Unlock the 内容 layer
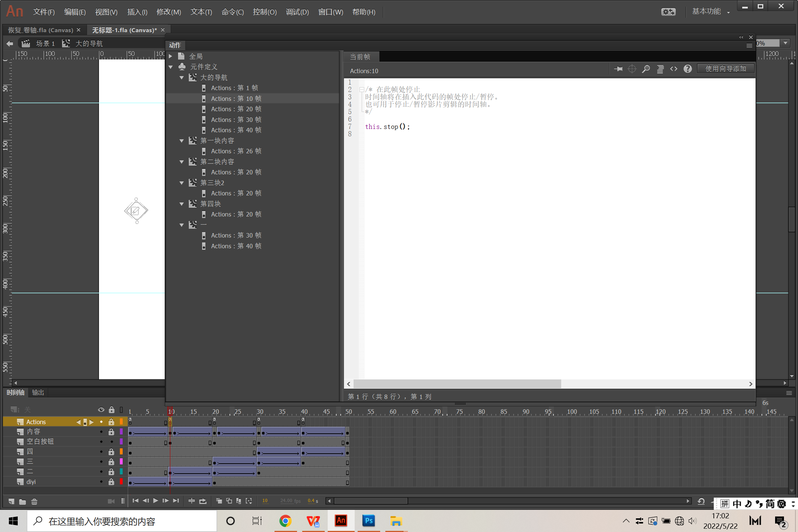The width and height of the screenshot is (798, 532). [x=111, y=432]
